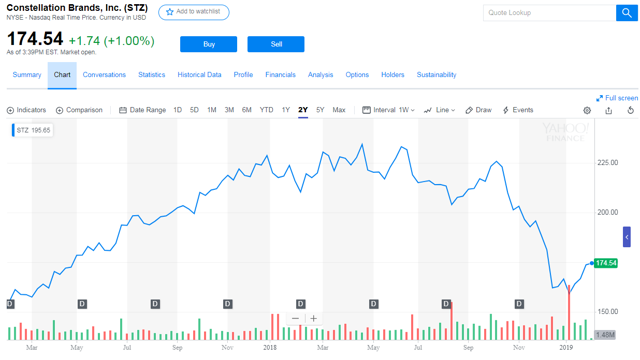Switch range to YTD
This screenshot has width=640, height=360.
coord(267,110)
